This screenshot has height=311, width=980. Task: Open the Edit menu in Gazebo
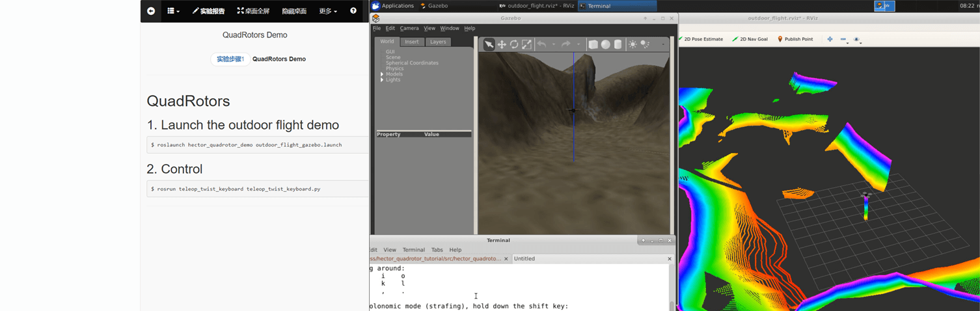(390, 28)
